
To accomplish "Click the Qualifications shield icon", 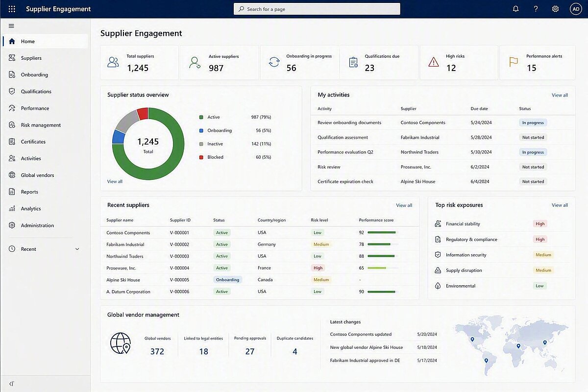I will click(12, 91).
